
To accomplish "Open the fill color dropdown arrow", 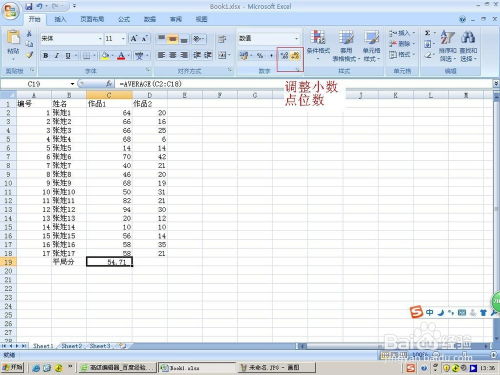I will click(x=113, y=55).
